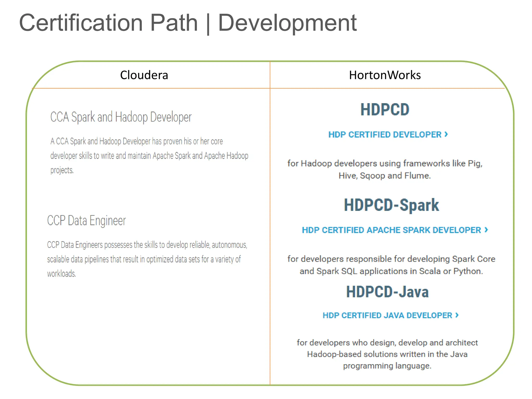
Task: Click the CCP Data Engineer heading
Action: click(86, 221)
